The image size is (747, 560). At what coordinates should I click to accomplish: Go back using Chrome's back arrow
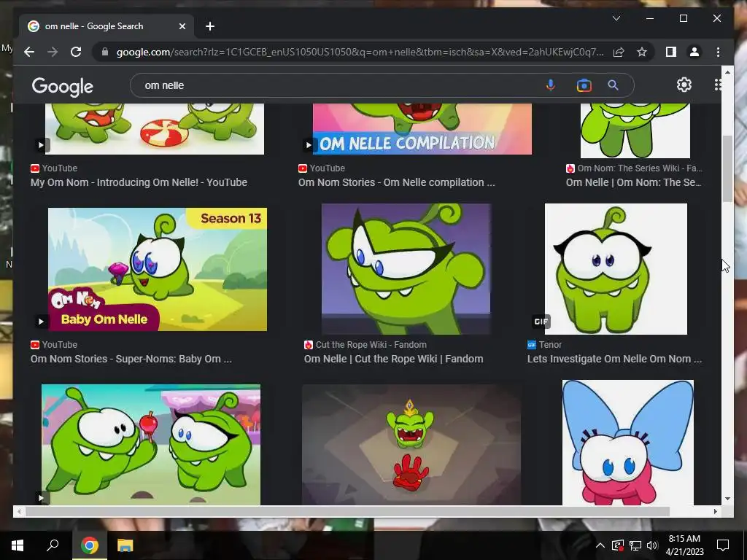29,52
